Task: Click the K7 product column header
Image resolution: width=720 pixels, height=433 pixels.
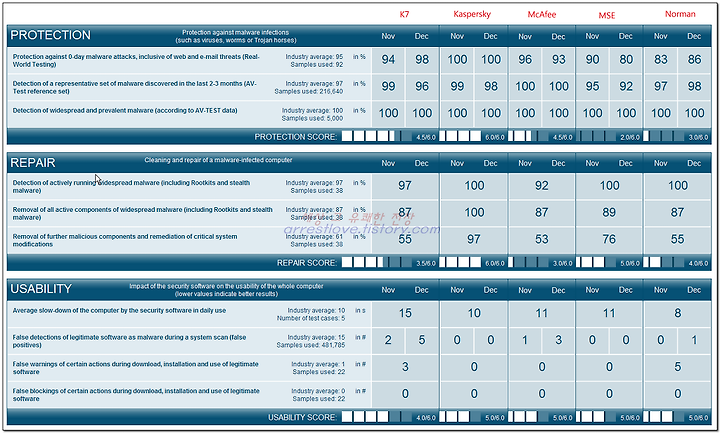Action: [404, 14]
